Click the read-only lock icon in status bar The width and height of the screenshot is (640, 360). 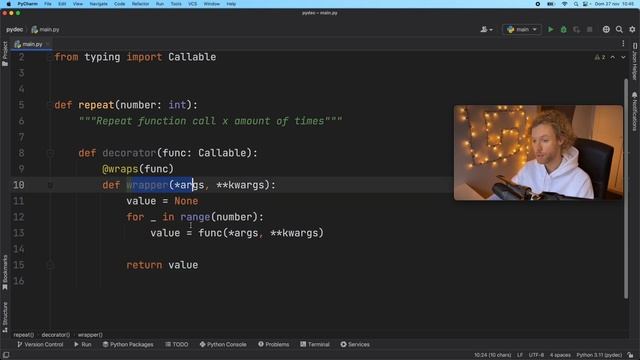click(x=631, y=355)
